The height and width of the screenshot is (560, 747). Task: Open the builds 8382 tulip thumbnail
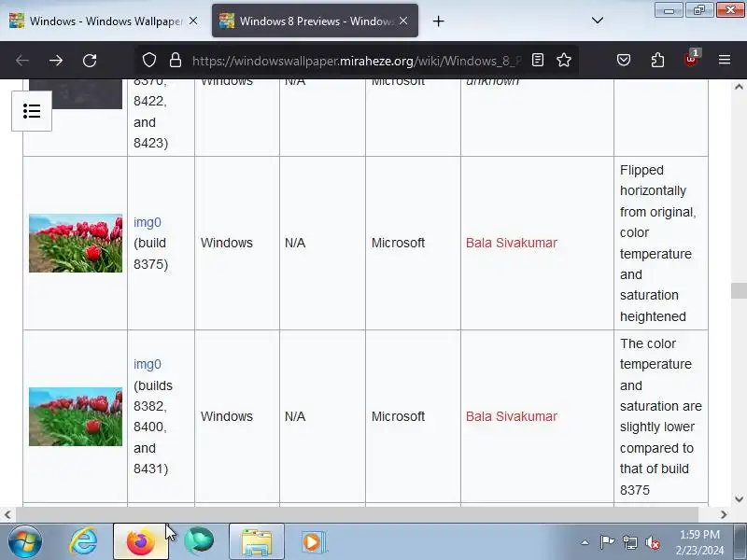[76, 416]
